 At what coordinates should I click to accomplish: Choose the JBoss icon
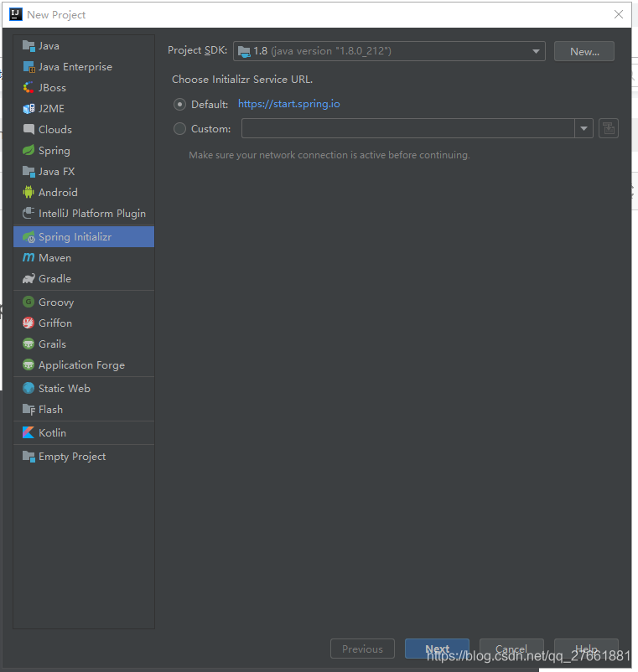click(x=29, y=88)
